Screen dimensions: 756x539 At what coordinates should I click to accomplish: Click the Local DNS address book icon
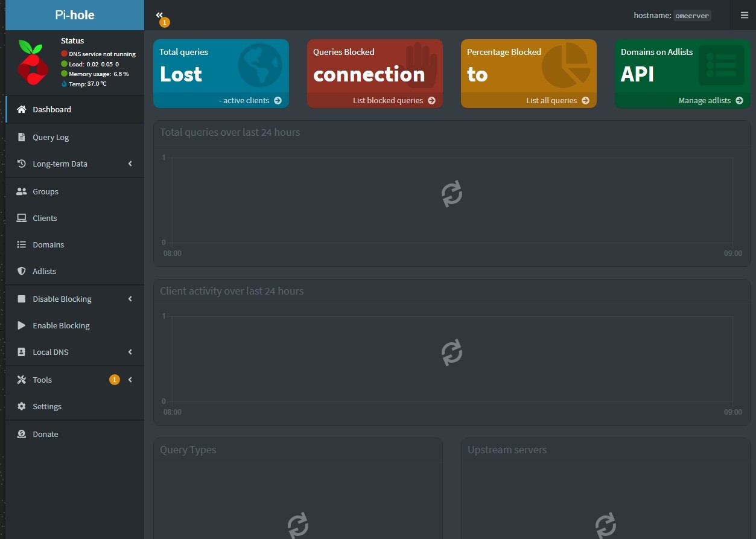[22, 352]
